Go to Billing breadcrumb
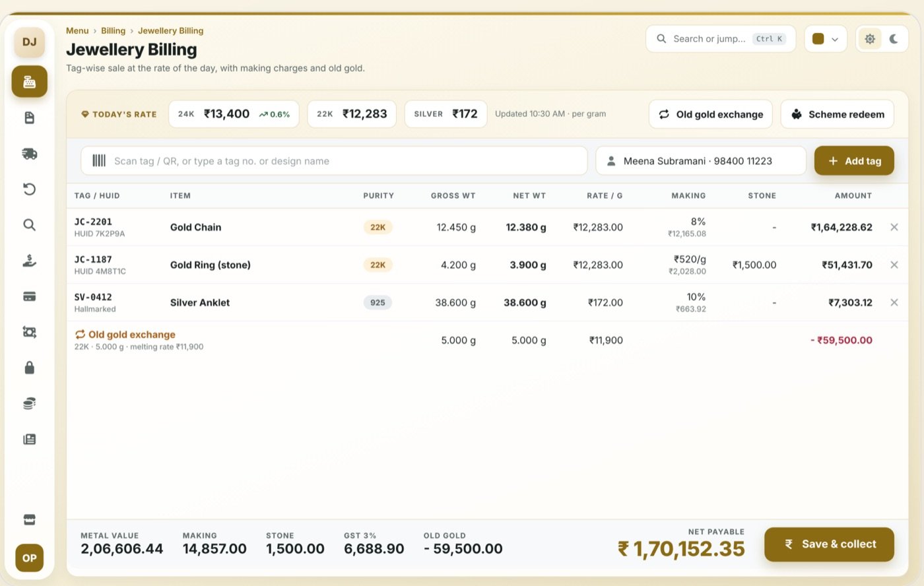This screenshot has height=586, width=924. (113, 30)
